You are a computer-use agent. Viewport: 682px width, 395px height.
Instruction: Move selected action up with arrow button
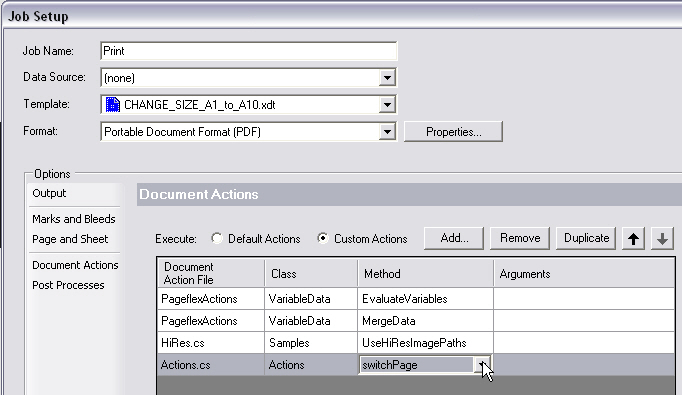click(633, 238)
